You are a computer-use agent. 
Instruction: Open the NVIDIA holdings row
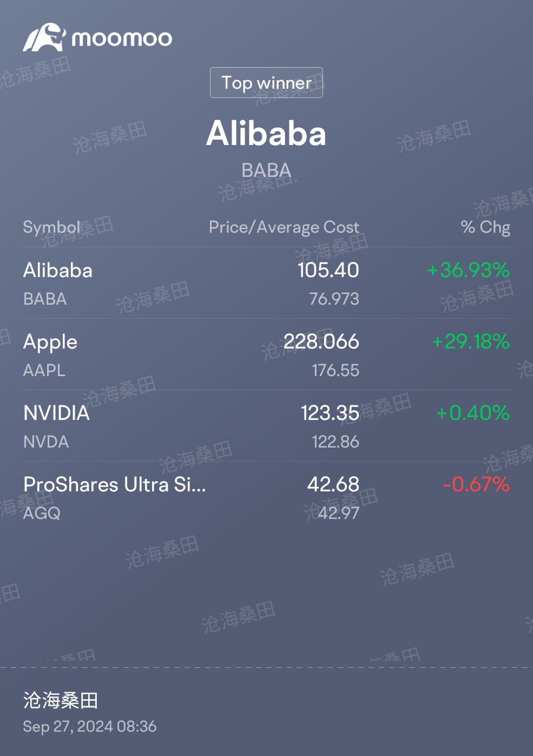266,426
